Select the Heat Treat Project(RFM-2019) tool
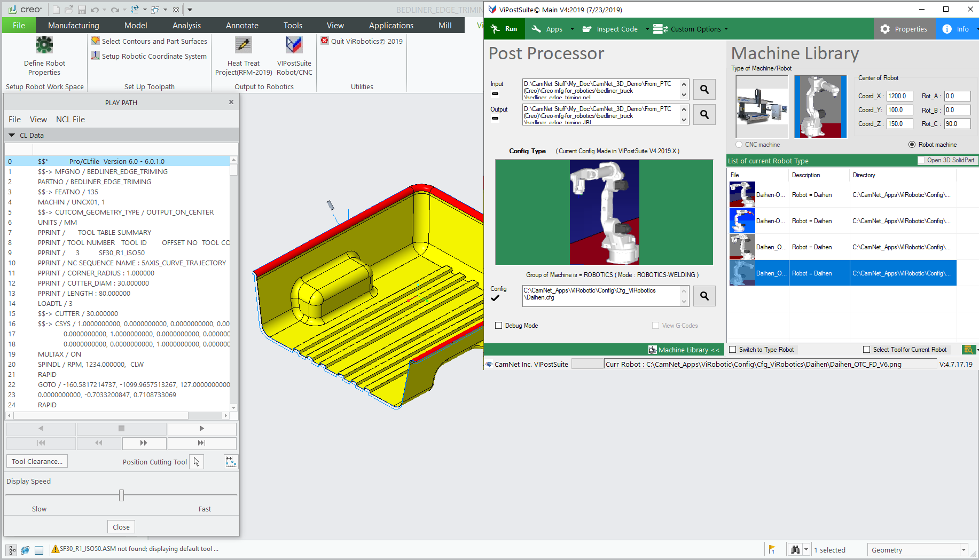979x560 pixels. [x=244, y=55]
